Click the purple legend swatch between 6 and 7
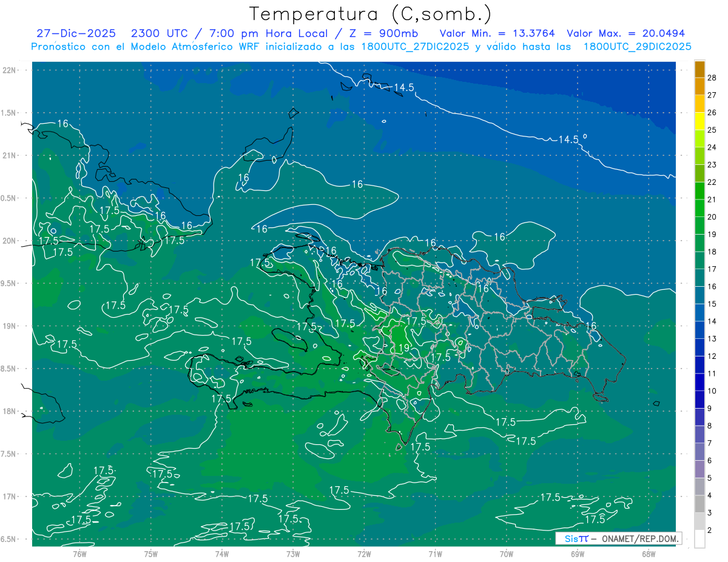Viewport: 728px width, 562px height. coord(699,452)
